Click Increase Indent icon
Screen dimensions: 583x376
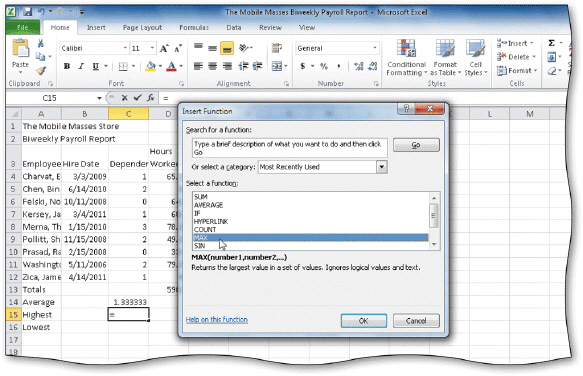[x=257, y=66]
